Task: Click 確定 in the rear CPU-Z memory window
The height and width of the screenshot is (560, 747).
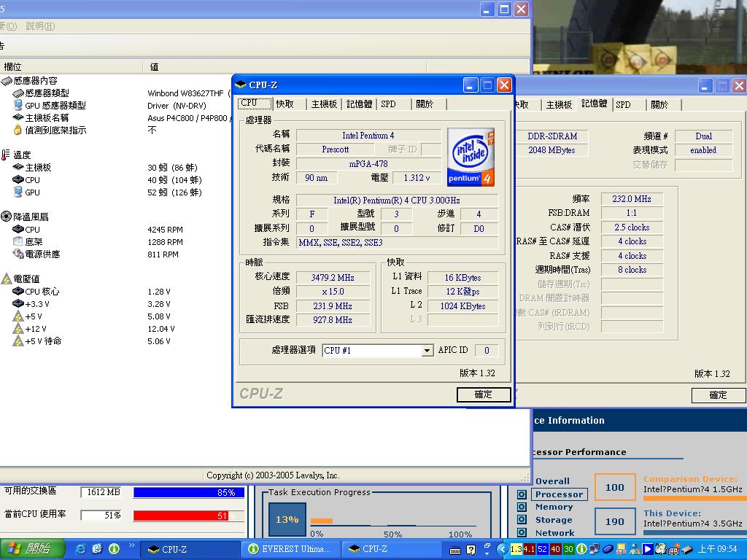Action: pyautogui.click(x=718, y=394)
